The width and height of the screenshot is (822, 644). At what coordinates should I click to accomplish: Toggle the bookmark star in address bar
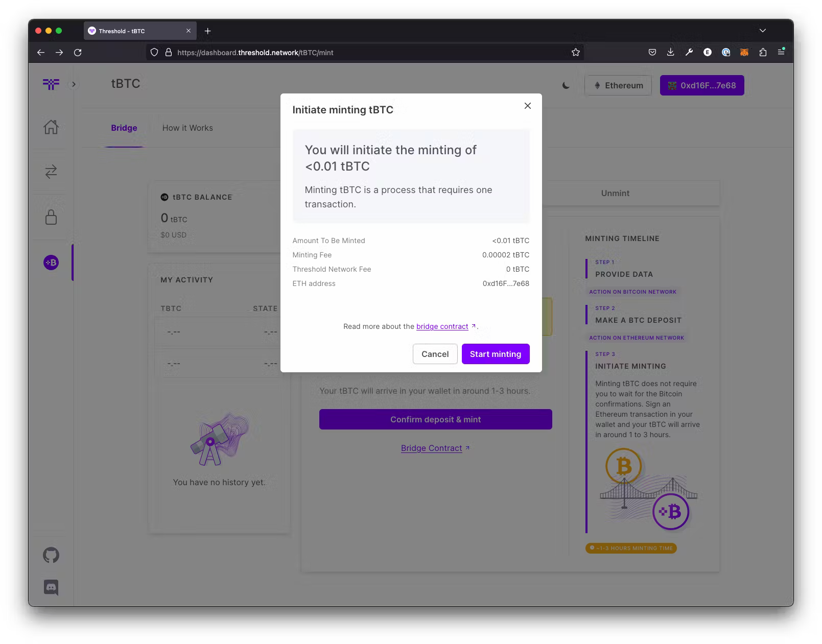(575, 52)
